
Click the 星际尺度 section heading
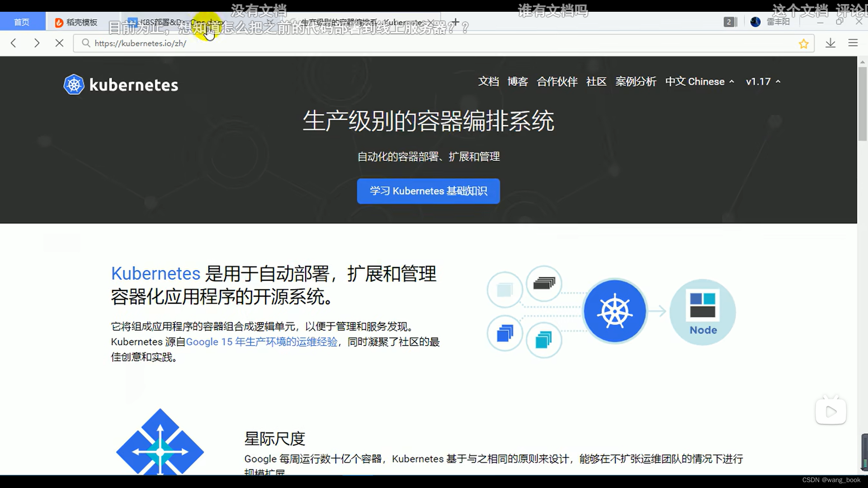[275, 439]
